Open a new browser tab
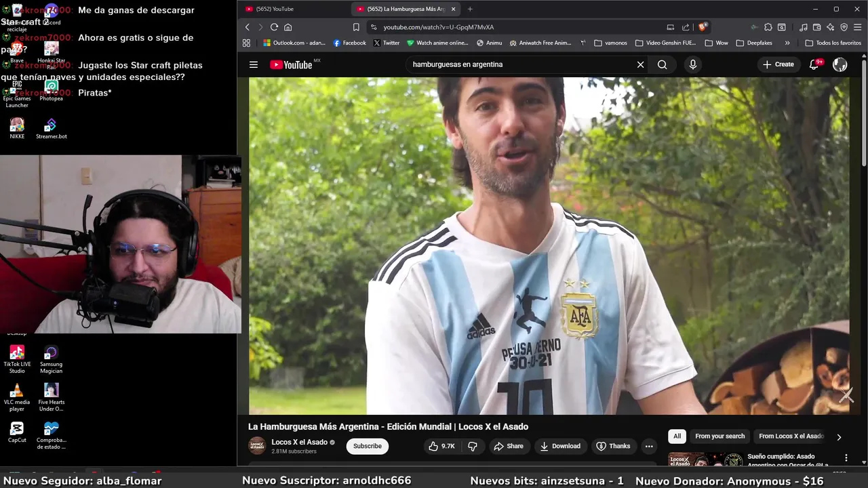Image resolution: width=868 pixels, height=488 pixels. 470,9
